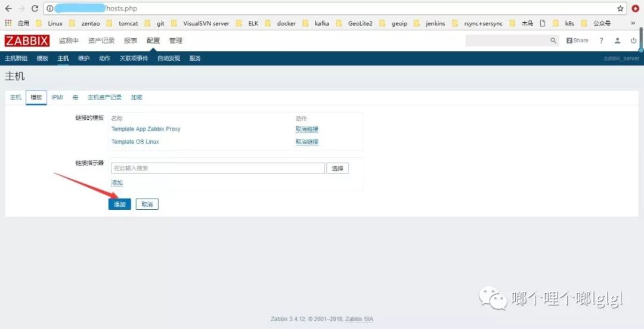644x329 pixels.
Task: Go to 主机群组 submenu
Action: click(16, 58)
